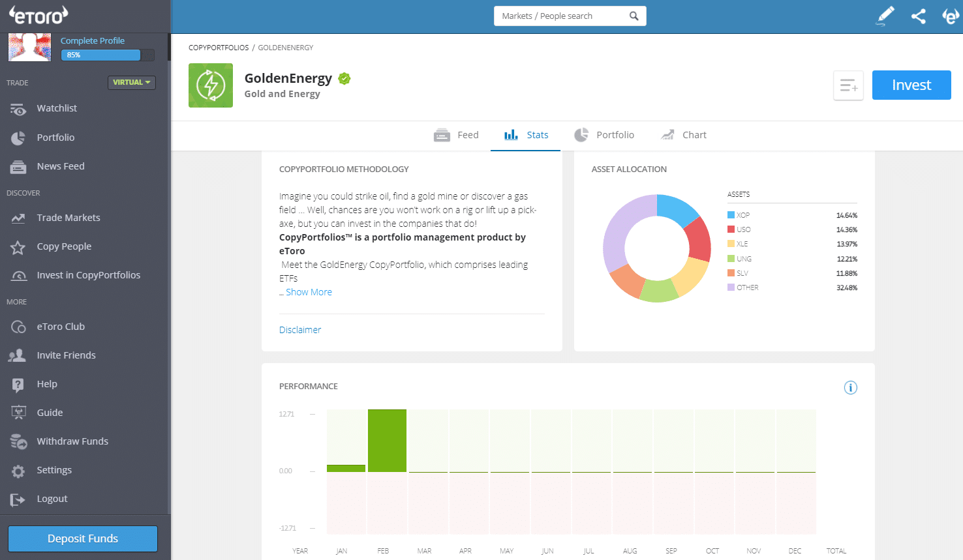Click the Guide presentation icon
Viewport: 963px width, 560px height.
pyautogui.click(x=18, y=413)
